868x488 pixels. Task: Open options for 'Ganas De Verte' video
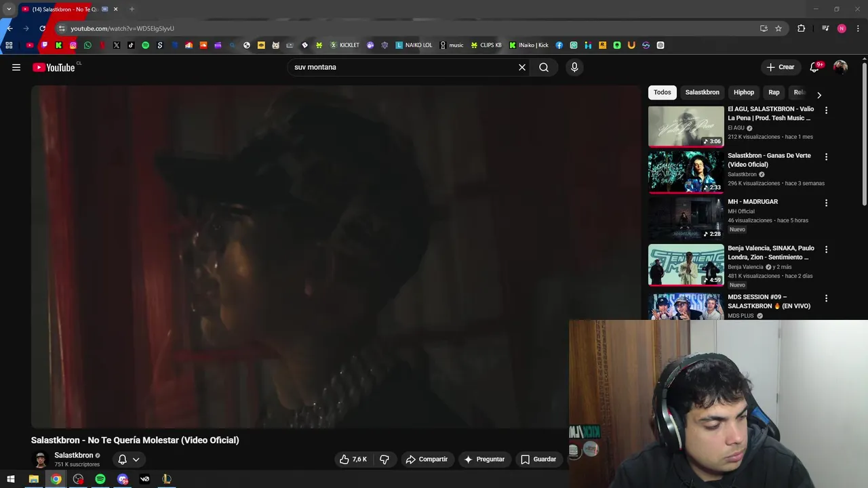click(826, 157)
